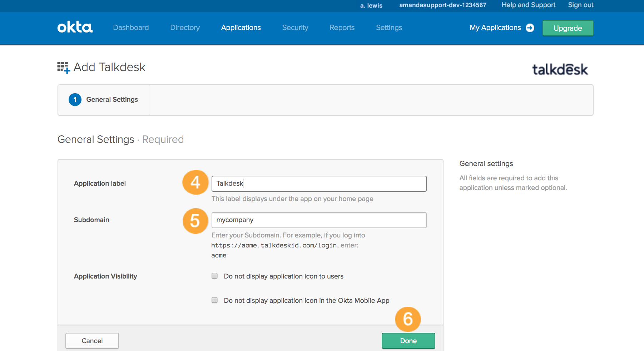Click the My Applications arrow icon
644x351 pixels.
(x=530, y=28)
